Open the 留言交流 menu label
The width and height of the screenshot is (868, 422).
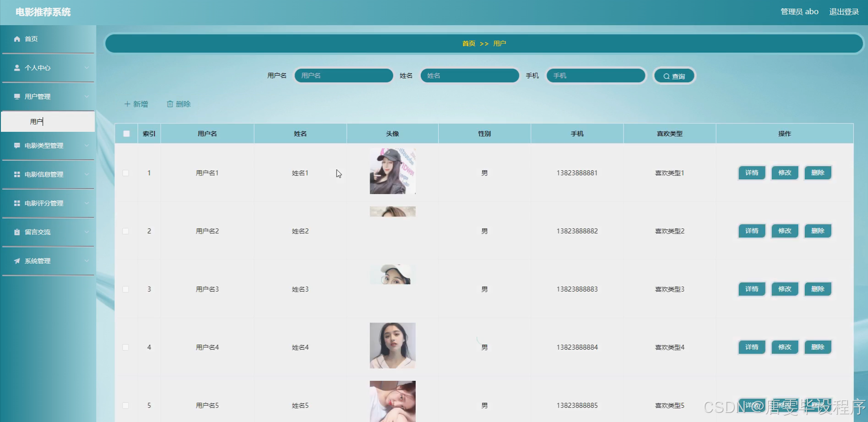coord(38,232)
